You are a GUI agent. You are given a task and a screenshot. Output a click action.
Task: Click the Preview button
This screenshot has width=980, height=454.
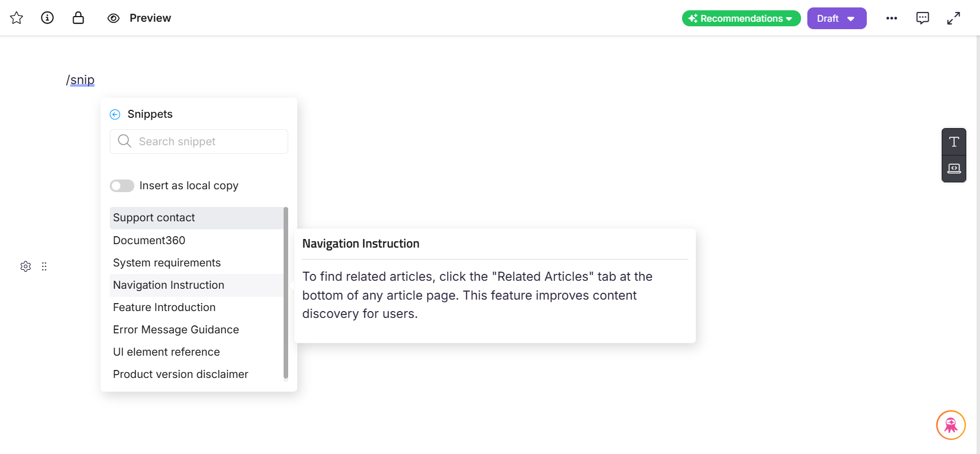(140, 18)
